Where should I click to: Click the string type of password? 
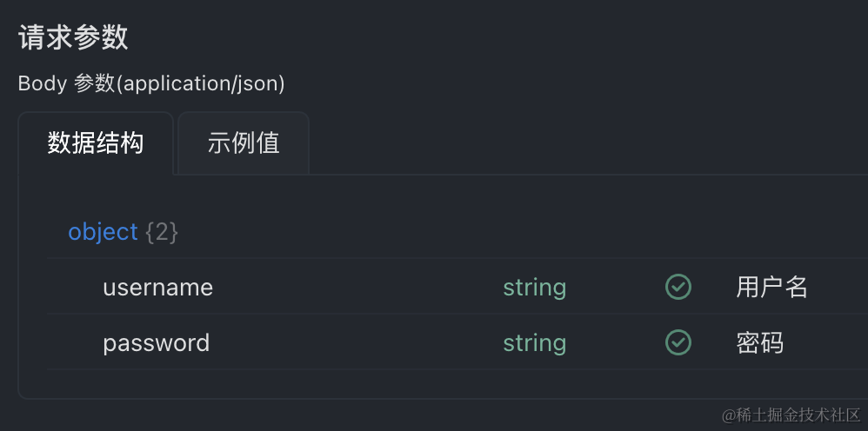[534, 343]
